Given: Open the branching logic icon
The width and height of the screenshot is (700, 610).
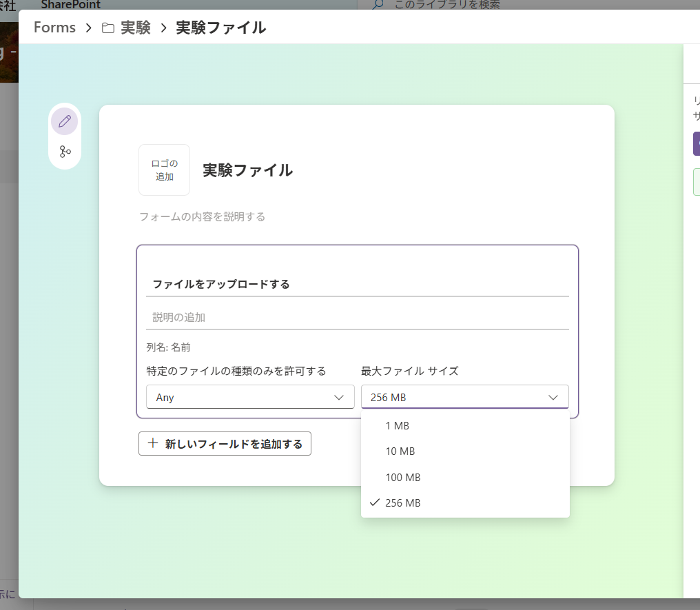Looking at the screenshot, I should click(x=65, y=152).
